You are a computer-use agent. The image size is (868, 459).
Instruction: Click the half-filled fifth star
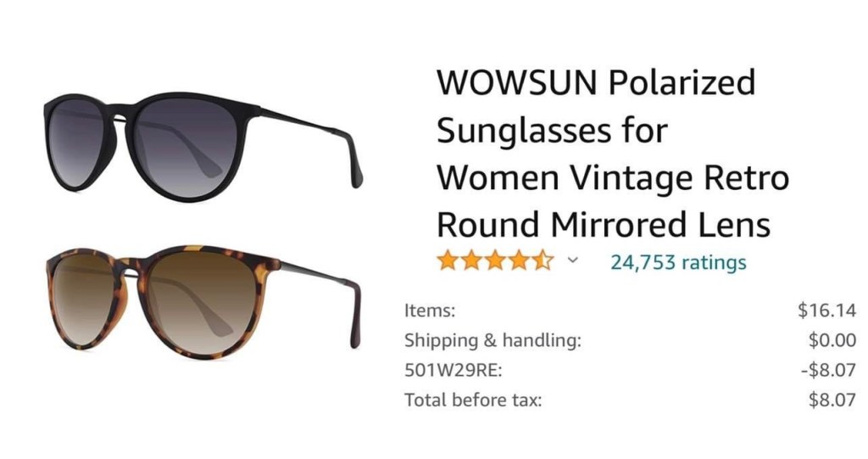542,260
